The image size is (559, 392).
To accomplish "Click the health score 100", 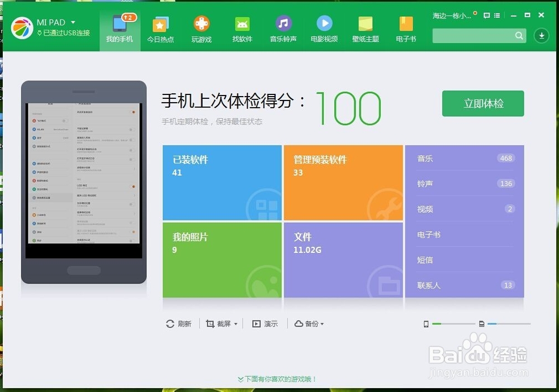I will [x=348, y=108].
